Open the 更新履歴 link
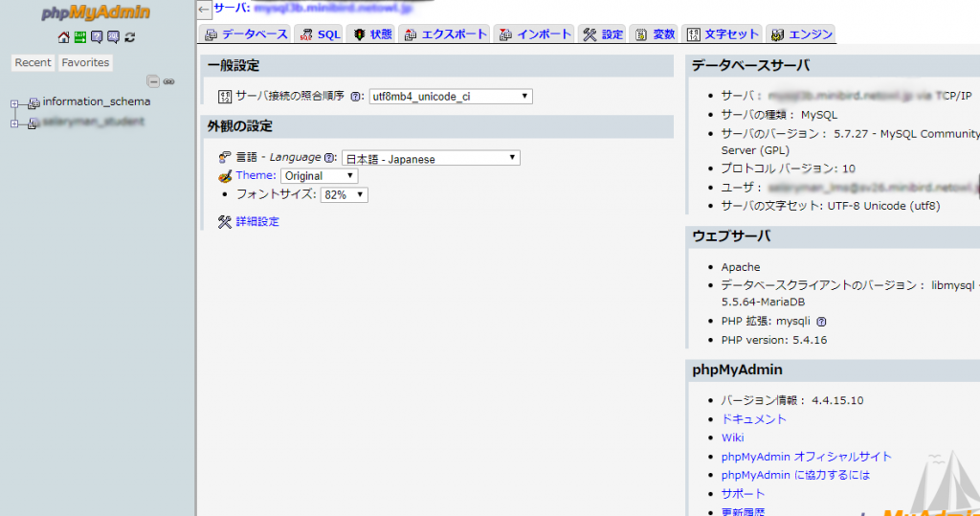The height and width of the screenshot is (516, 980). point(743,511)
